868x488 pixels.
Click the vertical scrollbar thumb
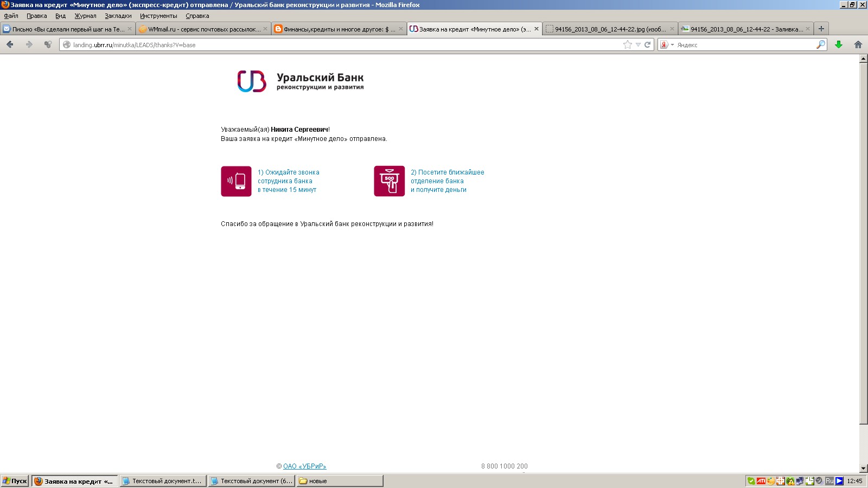864,243
